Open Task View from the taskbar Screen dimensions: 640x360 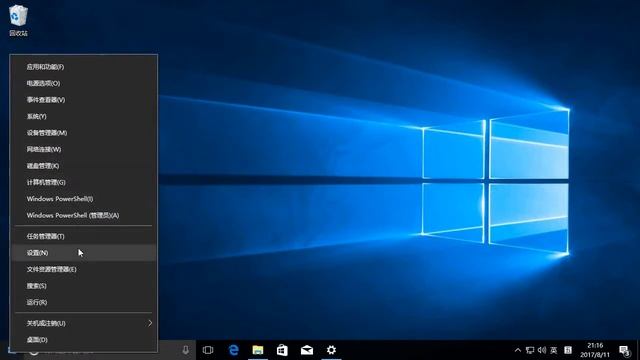[208, 350]
